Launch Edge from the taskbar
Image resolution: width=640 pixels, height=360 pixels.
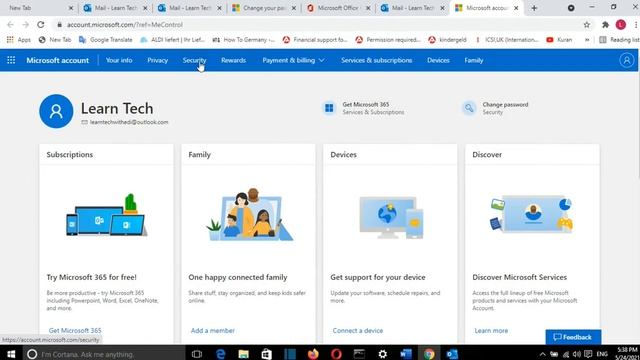(220, 354)
